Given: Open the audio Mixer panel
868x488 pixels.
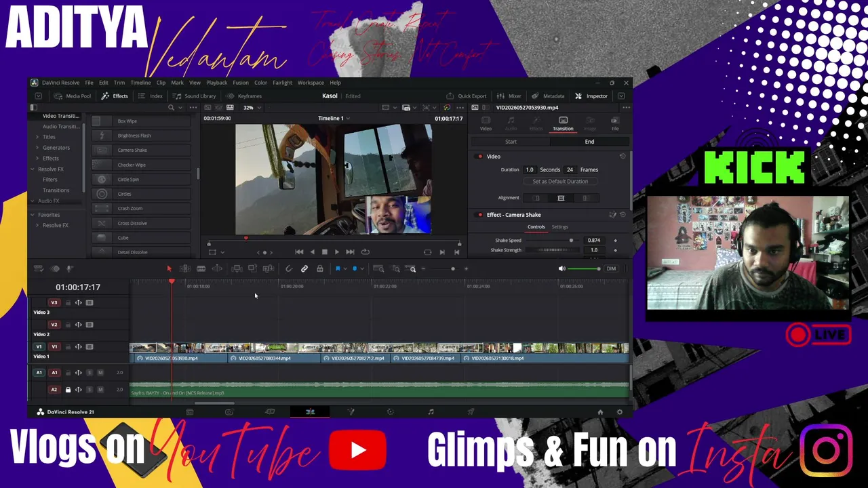Looking at the screenshot, I should coord(509,96).
